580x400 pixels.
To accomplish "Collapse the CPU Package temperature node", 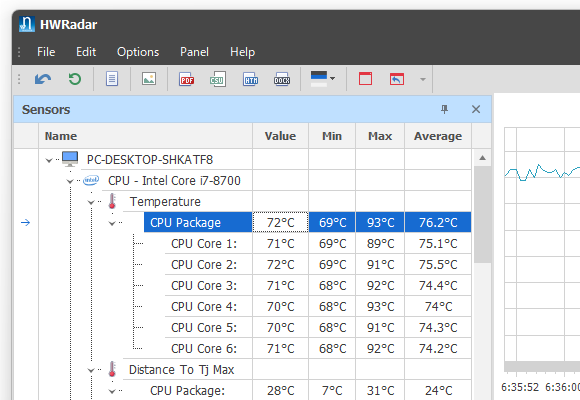I will pyautogui.click(x=112, y=223).
